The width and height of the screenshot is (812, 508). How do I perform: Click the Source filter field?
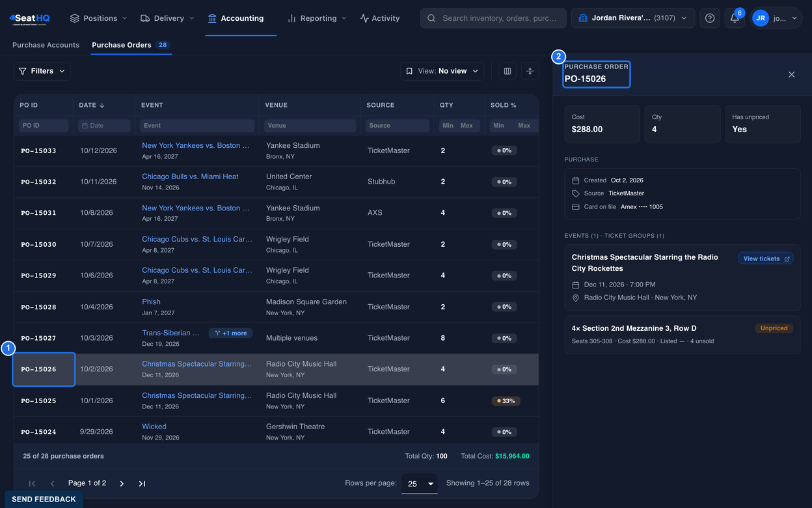click(x=398, y=126)
